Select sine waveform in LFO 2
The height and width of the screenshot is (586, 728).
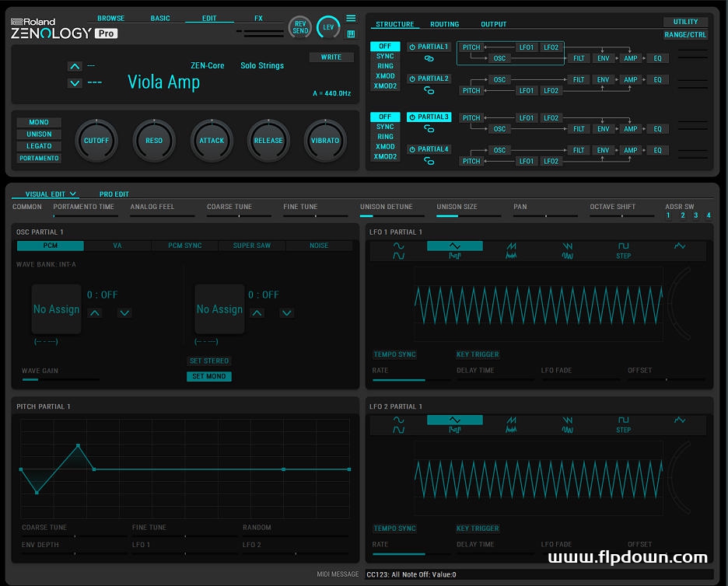(x=398, y=420)
